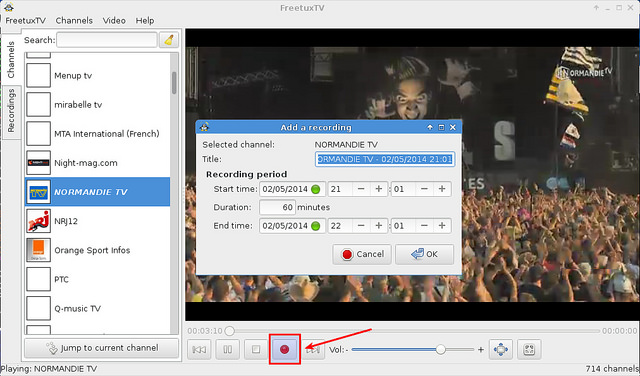Toggle fullscreen mode icon

click(x=501, y=349)
